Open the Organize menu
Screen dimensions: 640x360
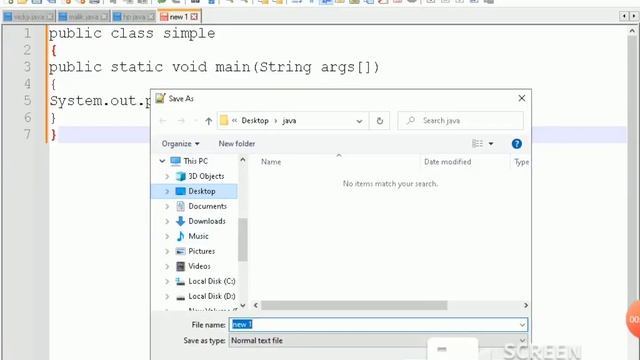(180, 144)
